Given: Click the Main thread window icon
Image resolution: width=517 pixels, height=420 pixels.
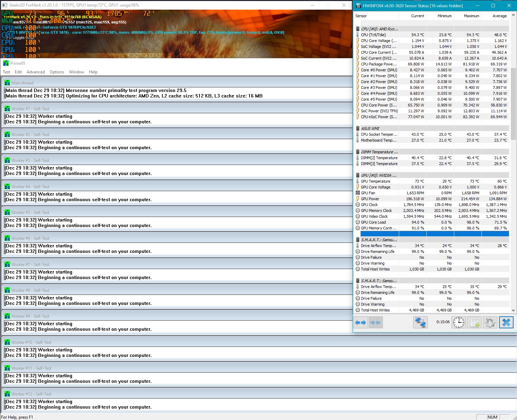Looking at the screenshot, I should click(x=7, y=83).
